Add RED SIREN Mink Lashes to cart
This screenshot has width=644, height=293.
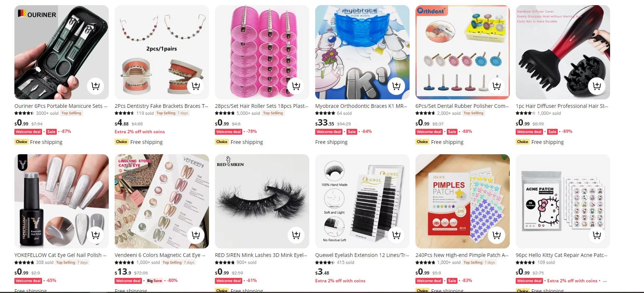tap(296, 235)
